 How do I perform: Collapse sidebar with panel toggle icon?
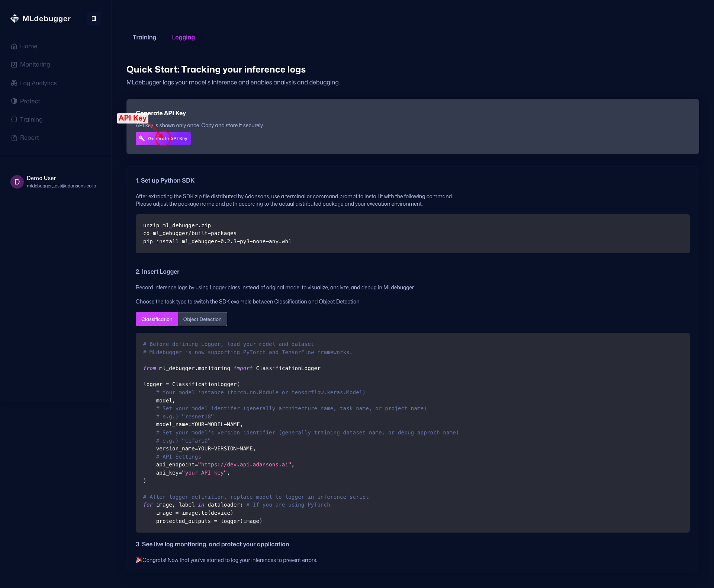click(x=94, y=19)
